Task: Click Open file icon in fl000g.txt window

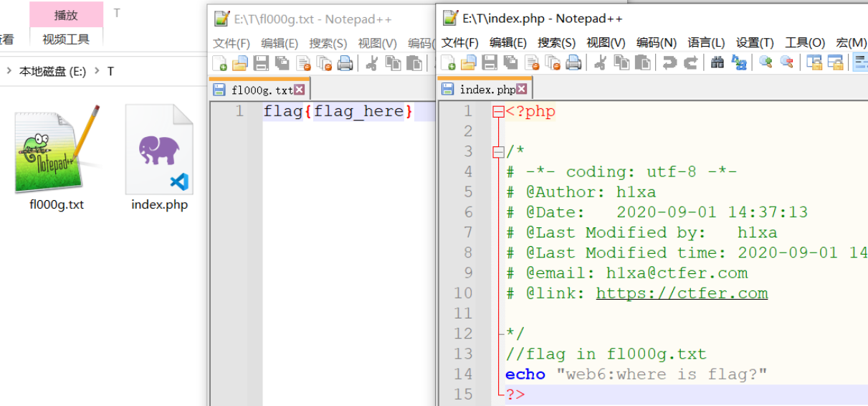Action: (x=240, y=63)
